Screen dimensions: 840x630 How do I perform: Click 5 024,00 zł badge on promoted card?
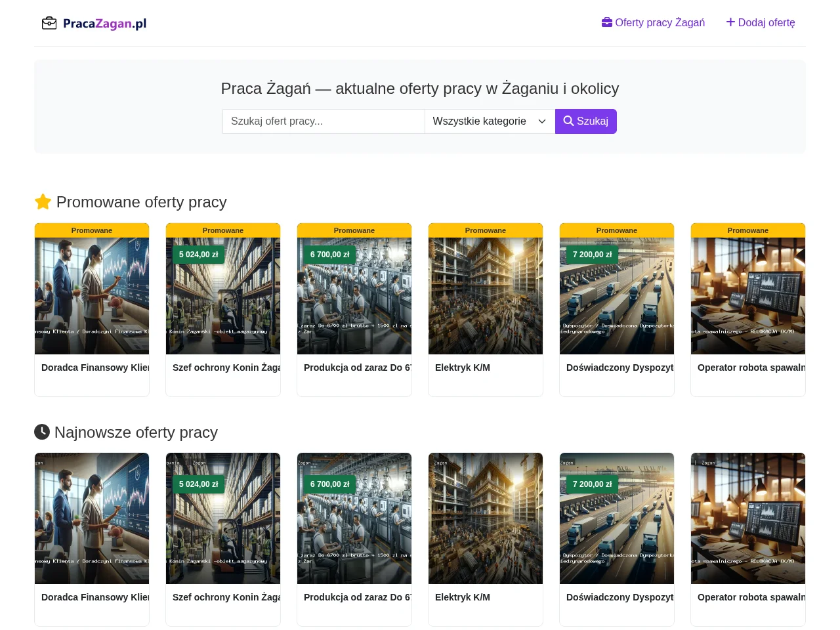(199, 255)
